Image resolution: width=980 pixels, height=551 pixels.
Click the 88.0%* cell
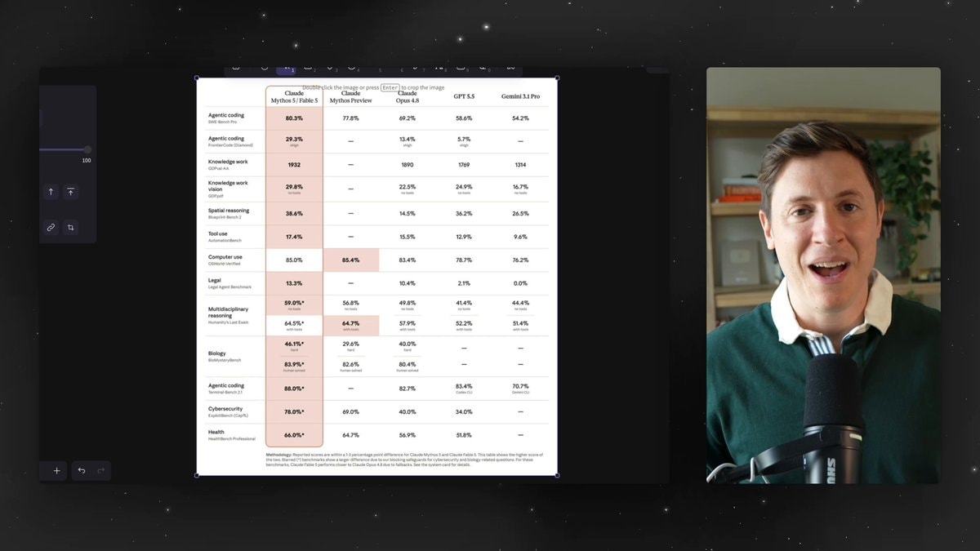point(294,389)
